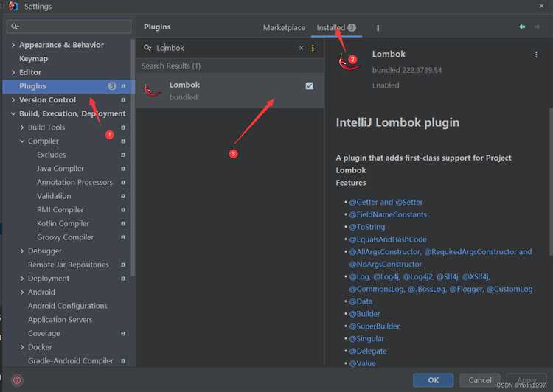Open Coverage settings
Viewport: 553px width, 392px height.
pyautogui.click(x=44, y=334)
